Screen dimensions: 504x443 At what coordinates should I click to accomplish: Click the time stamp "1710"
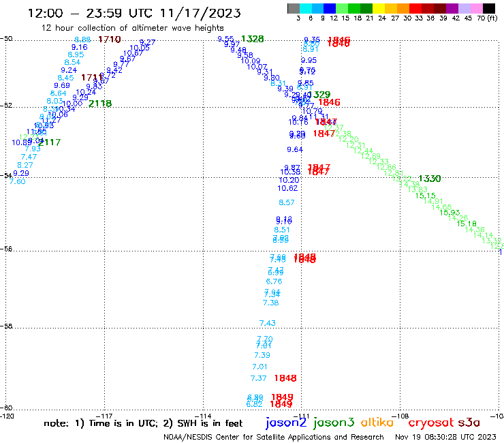(x=109, y=40)
